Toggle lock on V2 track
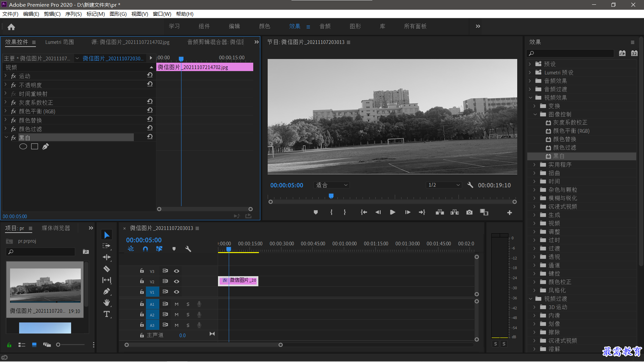644x362 pixels. coord(142,281)
